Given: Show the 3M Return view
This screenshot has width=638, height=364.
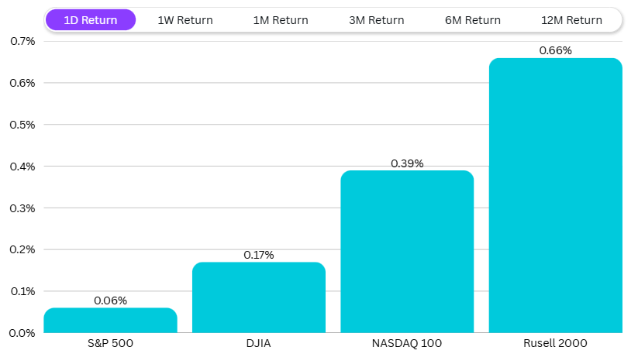Looking at the screenshot, I should click(377, 20).
